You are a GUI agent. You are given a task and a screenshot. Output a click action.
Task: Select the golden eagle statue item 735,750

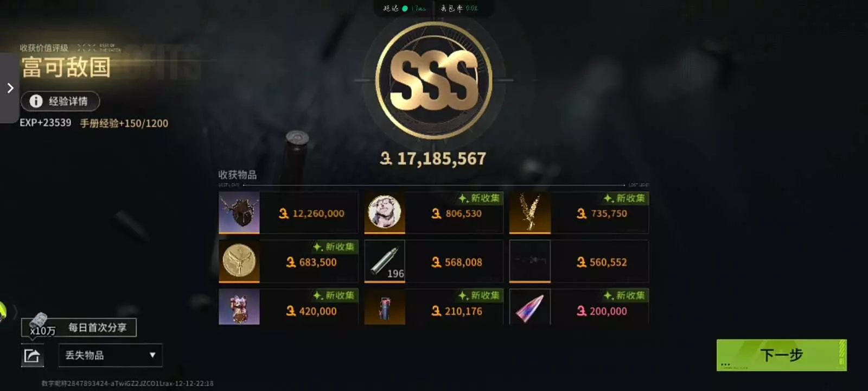530,212
